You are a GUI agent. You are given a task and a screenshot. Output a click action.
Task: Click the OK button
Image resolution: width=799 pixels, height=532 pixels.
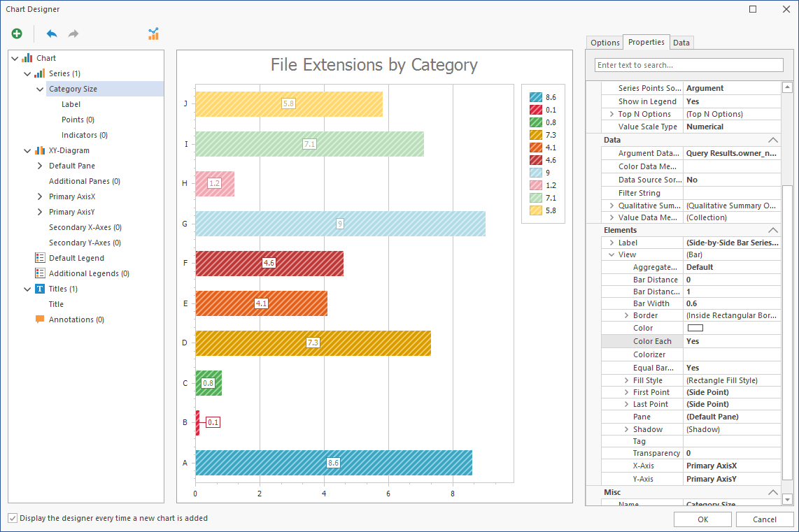click(x=702, y=519)
